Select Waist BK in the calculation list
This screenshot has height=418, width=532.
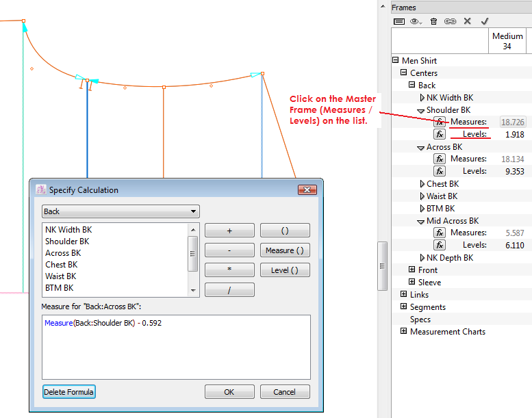tap(61, 276)
